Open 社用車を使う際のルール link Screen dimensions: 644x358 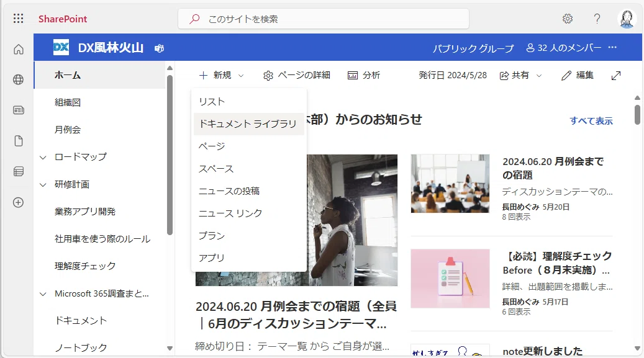(x=102, y=239)
